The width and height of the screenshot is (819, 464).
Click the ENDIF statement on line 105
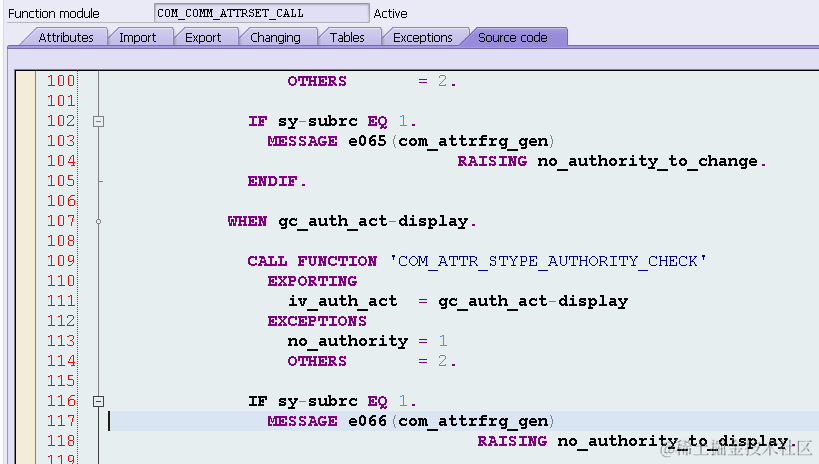[x=277, y=181]
